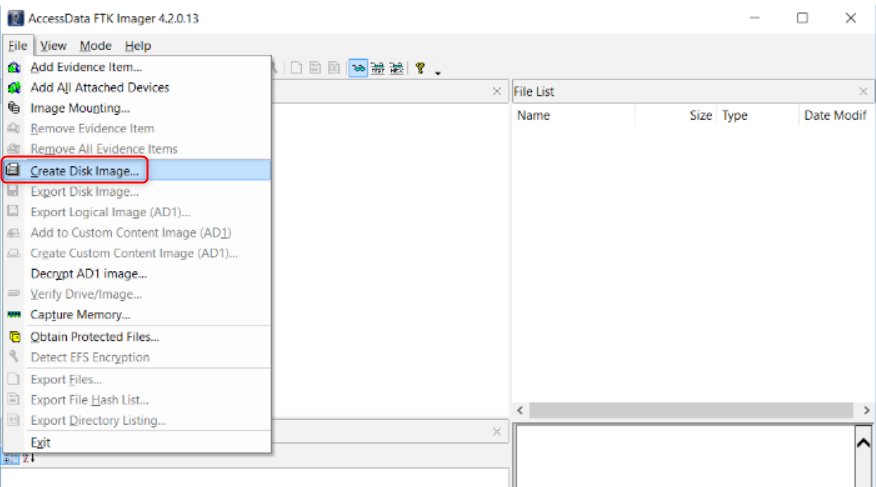Select Create Disk Image from File menu

point(85,171)
